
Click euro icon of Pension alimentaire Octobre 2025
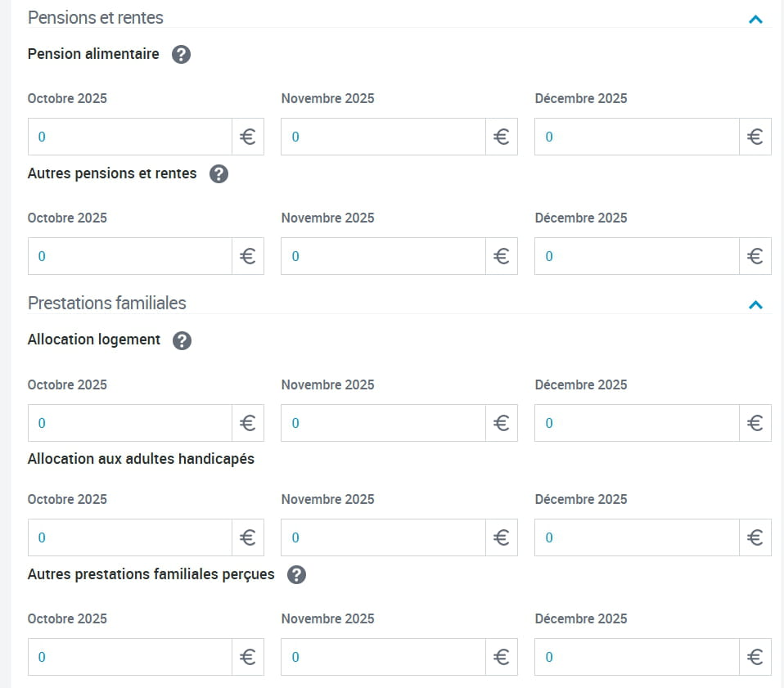tap(248, 137)
